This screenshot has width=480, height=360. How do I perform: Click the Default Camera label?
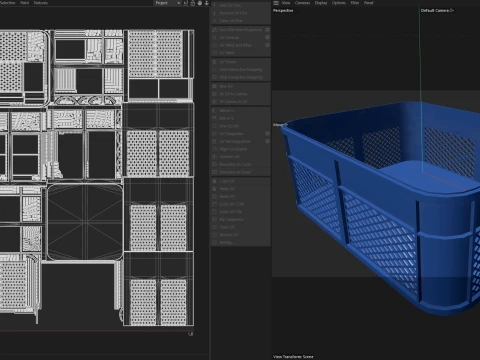pyautogui.click(x=437, y=10)
